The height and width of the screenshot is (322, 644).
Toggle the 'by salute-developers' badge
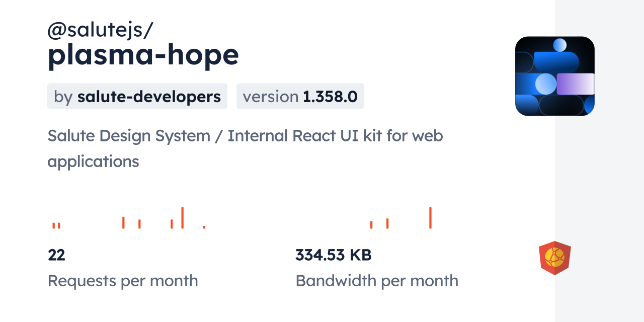coord(137,96)
